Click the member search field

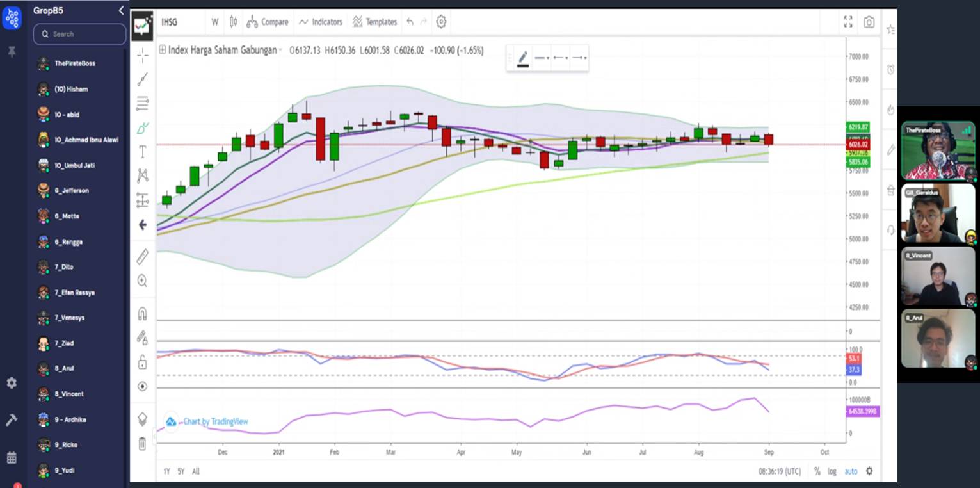(x=80, y=34)
